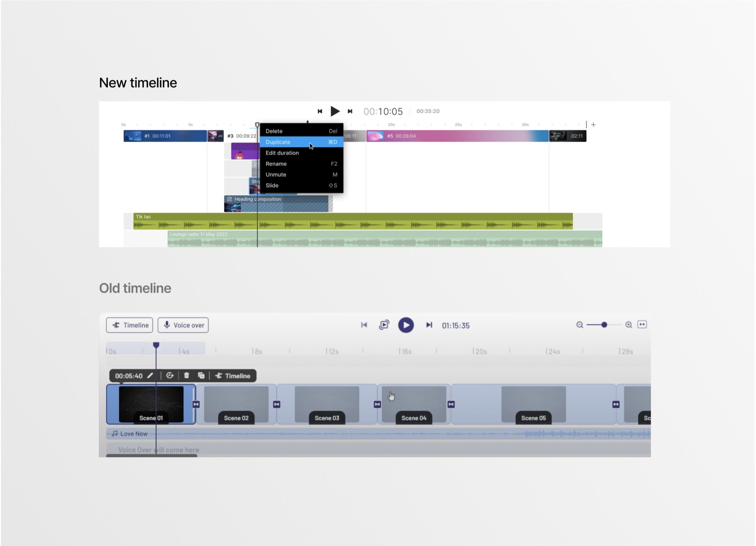Open transition between Scene 02 and Scene 03
This screenshot has width=756, height=546.
click(x=277, y=404)
